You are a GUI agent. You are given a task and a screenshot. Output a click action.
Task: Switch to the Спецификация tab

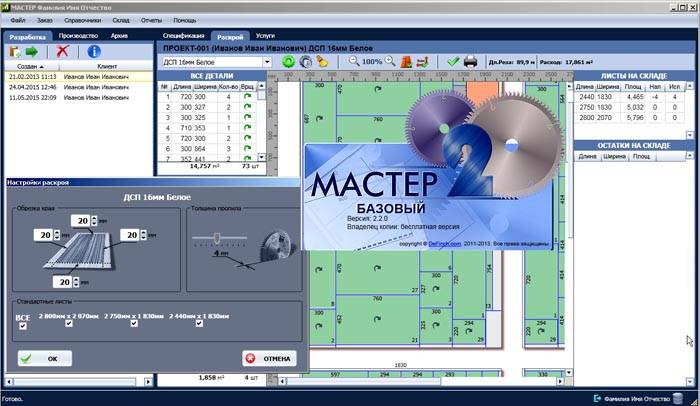(x=183, y=35)
